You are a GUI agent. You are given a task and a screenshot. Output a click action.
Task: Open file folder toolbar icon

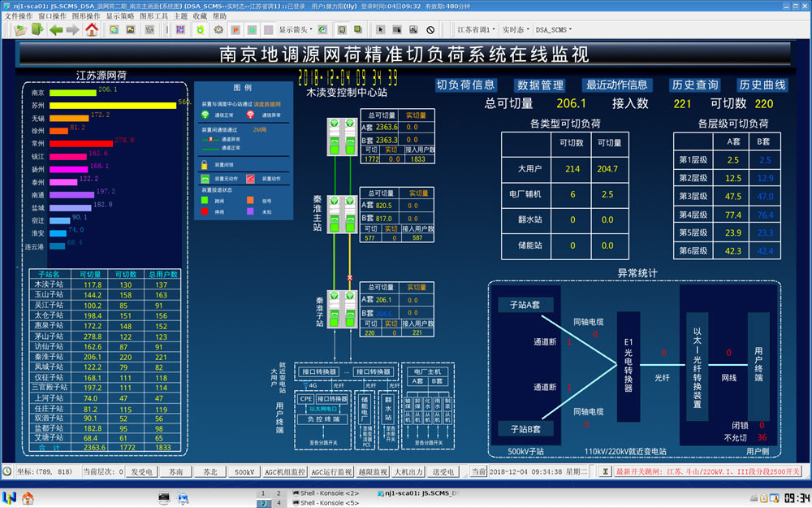pos(21,30)
